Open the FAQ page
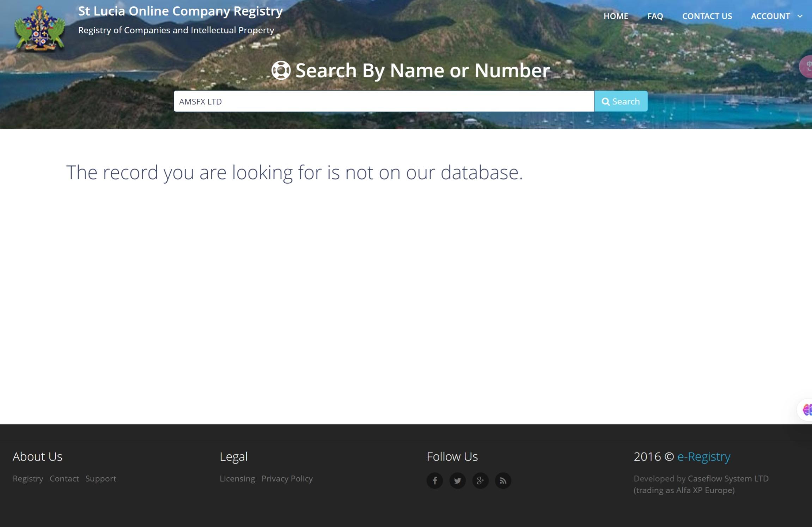The height and width of the screenshot is (527, 812). tap(655, 16)
